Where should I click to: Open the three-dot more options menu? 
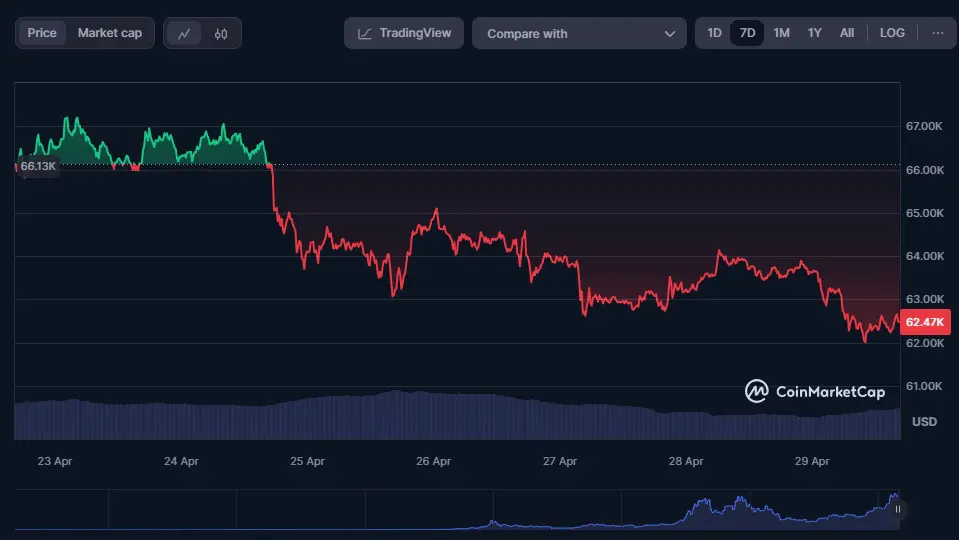tap(937, 33)
